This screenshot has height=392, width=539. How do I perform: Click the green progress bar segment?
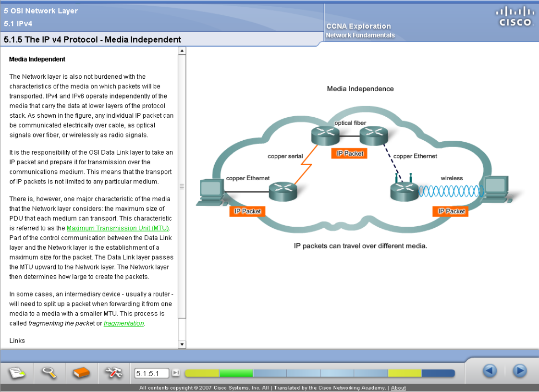(236, 373)
